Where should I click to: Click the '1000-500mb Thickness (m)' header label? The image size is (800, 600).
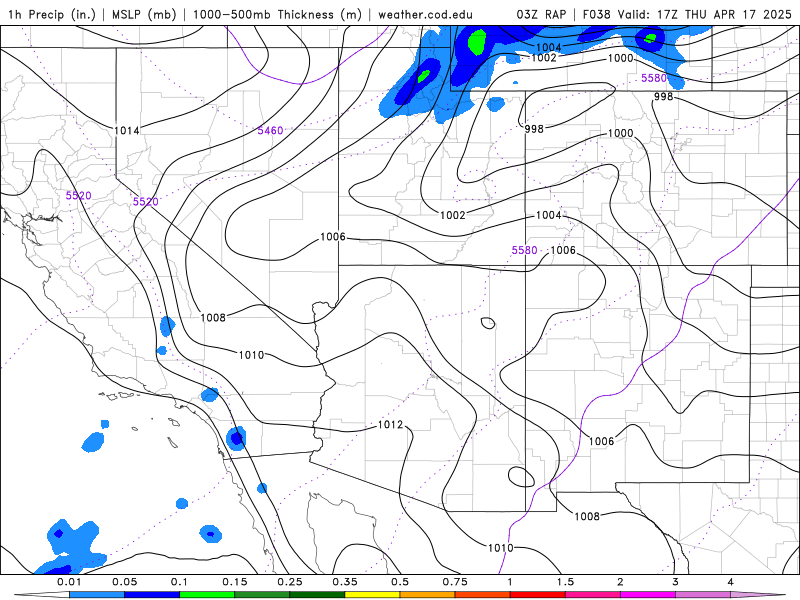pyautogui.click(x=277, y=14)
